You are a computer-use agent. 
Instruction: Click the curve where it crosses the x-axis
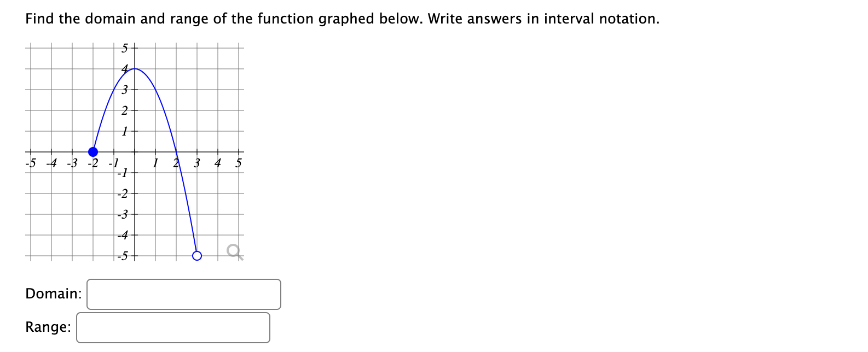(176, 152)
